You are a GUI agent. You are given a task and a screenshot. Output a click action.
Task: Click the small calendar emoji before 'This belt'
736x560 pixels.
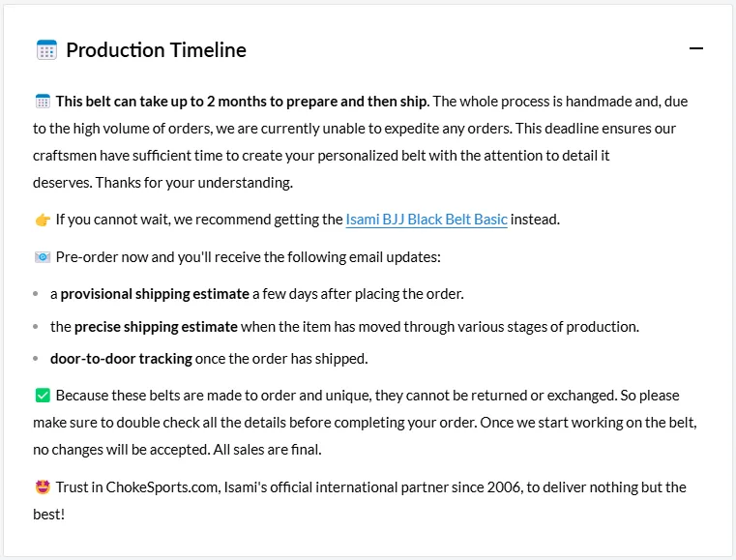(43, 101)
